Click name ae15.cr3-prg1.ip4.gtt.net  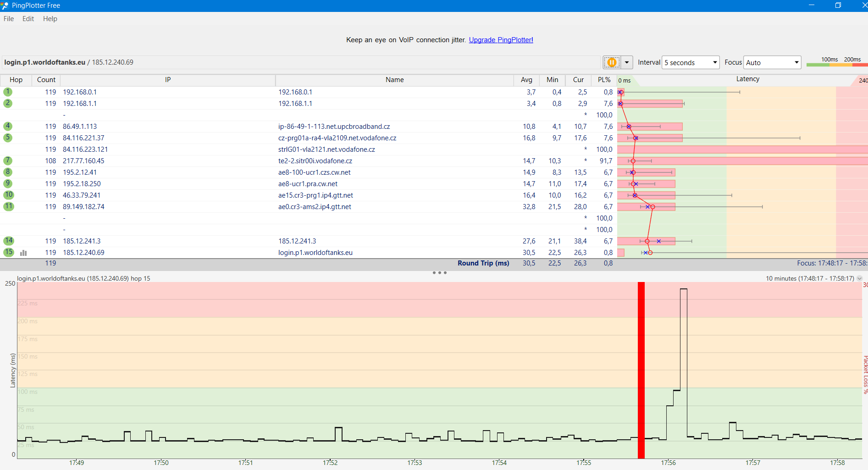pos(315,195)
